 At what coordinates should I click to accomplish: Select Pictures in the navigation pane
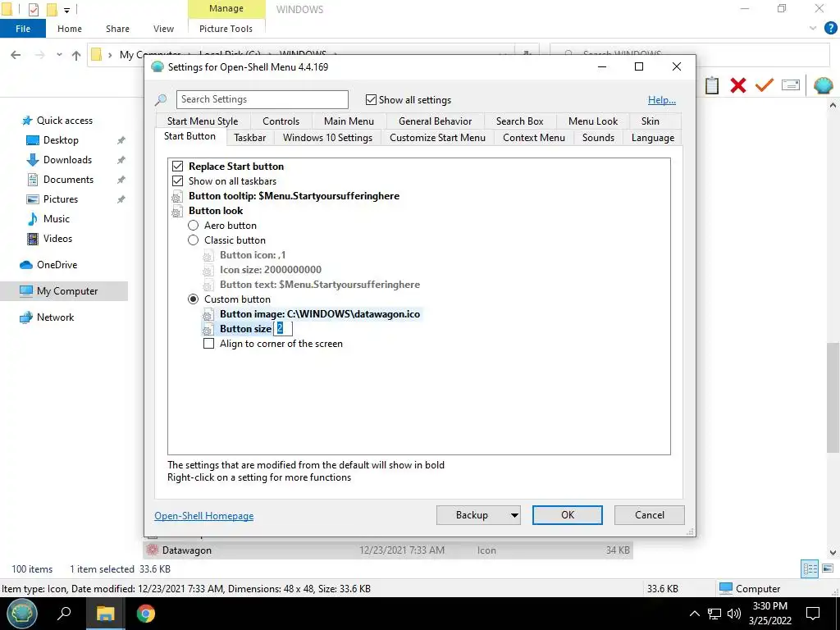point(61,199)
